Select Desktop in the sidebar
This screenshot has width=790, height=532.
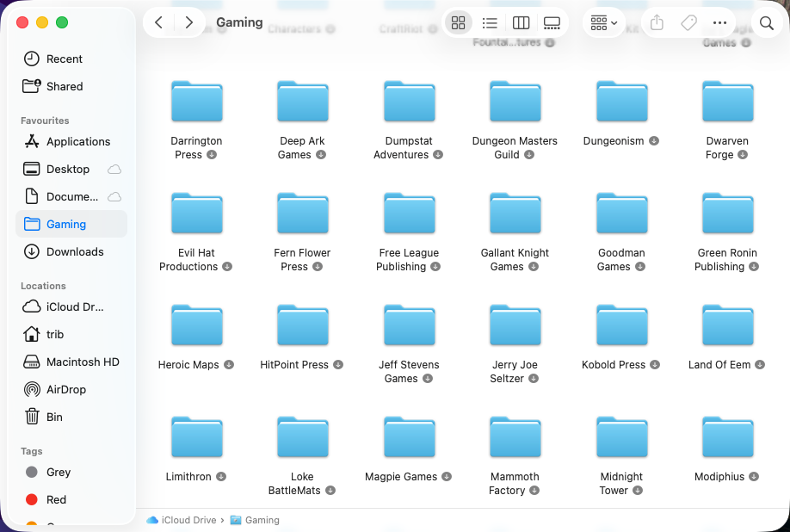(71, 169)
